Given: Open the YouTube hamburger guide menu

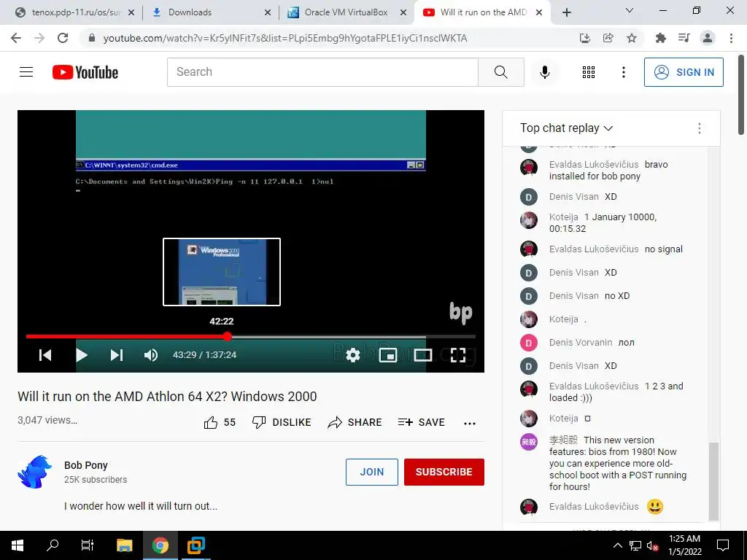Looking at the screenshot, I should 26,72.
